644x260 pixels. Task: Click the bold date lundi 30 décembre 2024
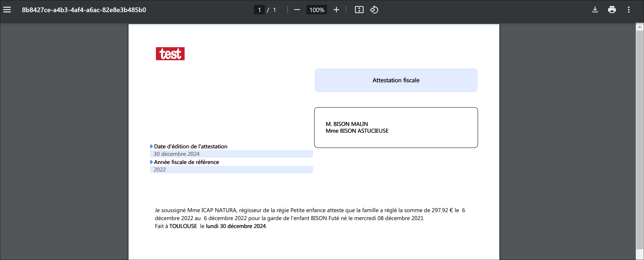tap(235, 226)
